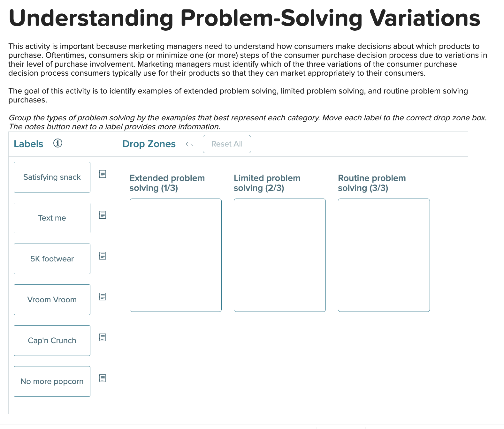Click the Routine problem solving drop zone
504x429 pixels.
pyautogui.click(x=384, y=255)
